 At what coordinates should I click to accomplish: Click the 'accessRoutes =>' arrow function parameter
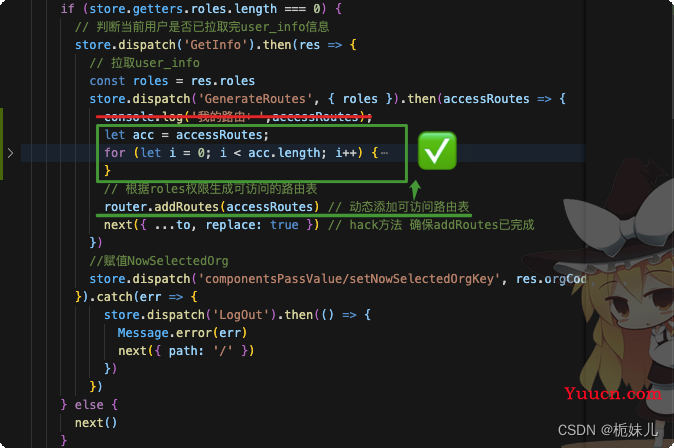497,99
